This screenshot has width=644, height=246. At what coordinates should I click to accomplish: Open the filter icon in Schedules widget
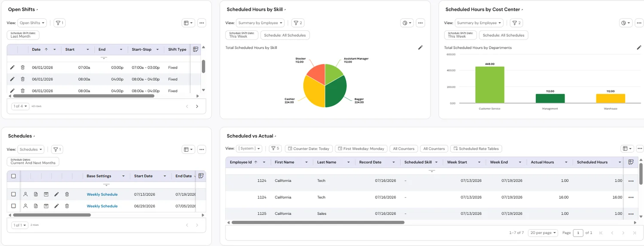point(57,150)
